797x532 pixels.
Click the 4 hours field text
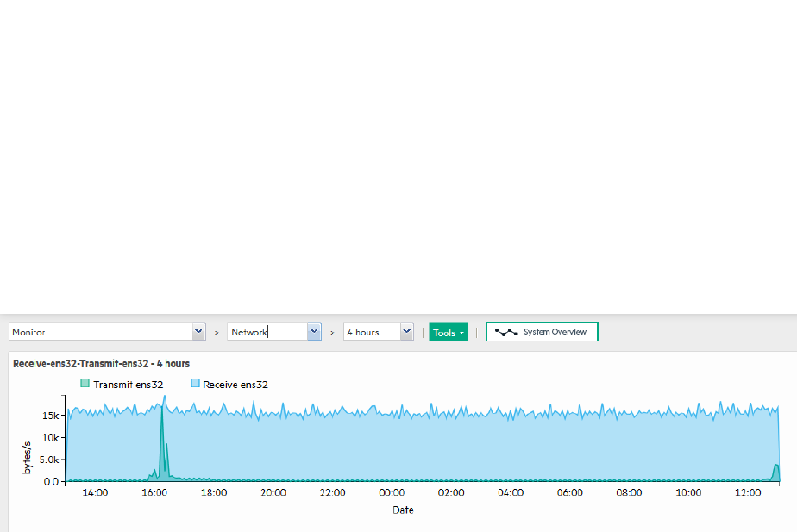(363, 332)
